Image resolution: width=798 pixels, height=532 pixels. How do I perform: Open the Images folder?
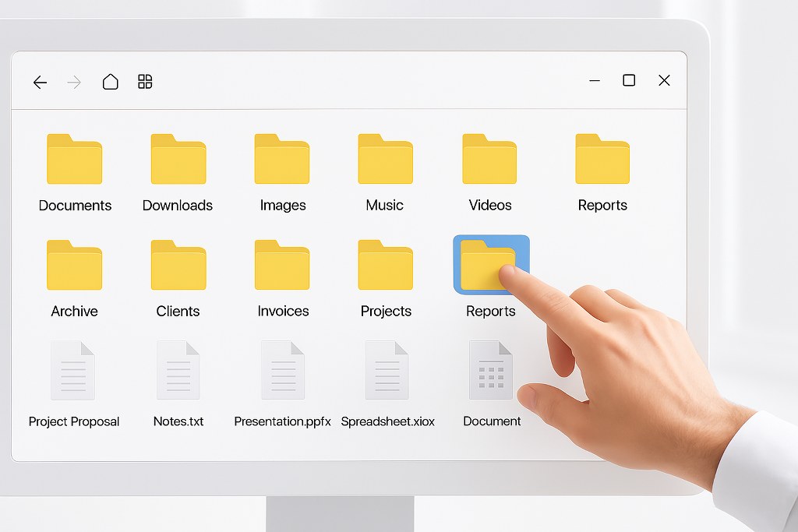coord(281,160)
